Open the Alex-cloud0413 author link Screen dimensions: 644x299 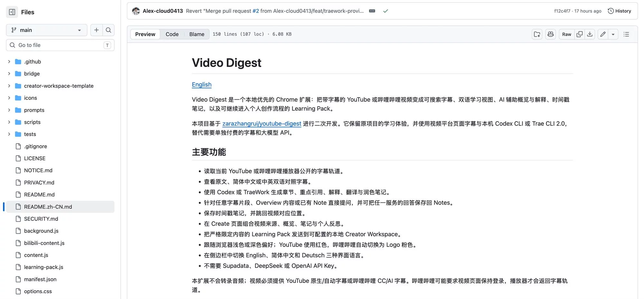click(163, 11)
